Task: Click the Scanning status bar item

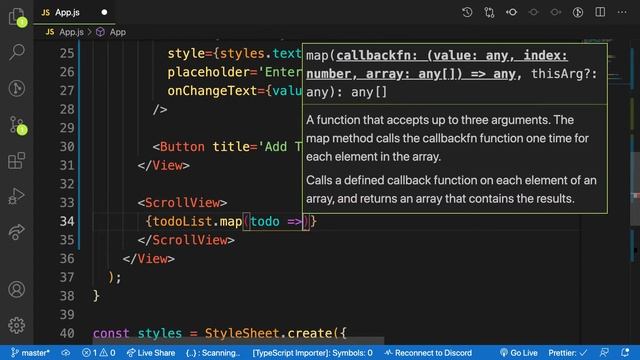Action: pos(213,353)
